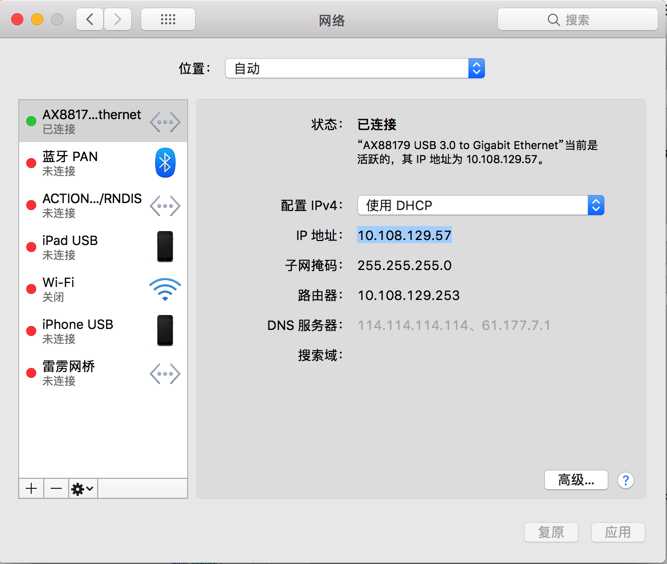The height and width of the screenshot is (564, 667).
Task: Click the green status dot of AX8817
Action: click(x=31, y=121)
